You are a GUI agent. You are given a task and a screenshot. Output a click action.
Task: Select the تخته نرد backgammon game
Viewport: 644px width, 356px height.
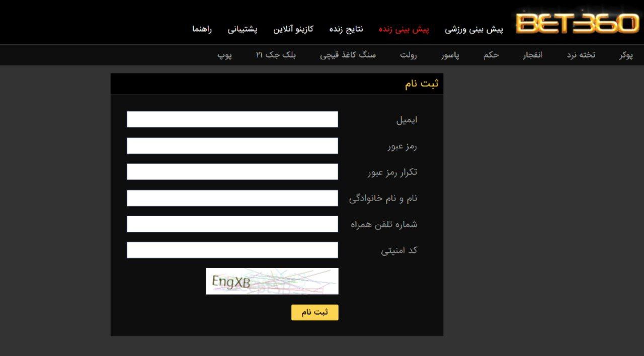coord(580,55)
